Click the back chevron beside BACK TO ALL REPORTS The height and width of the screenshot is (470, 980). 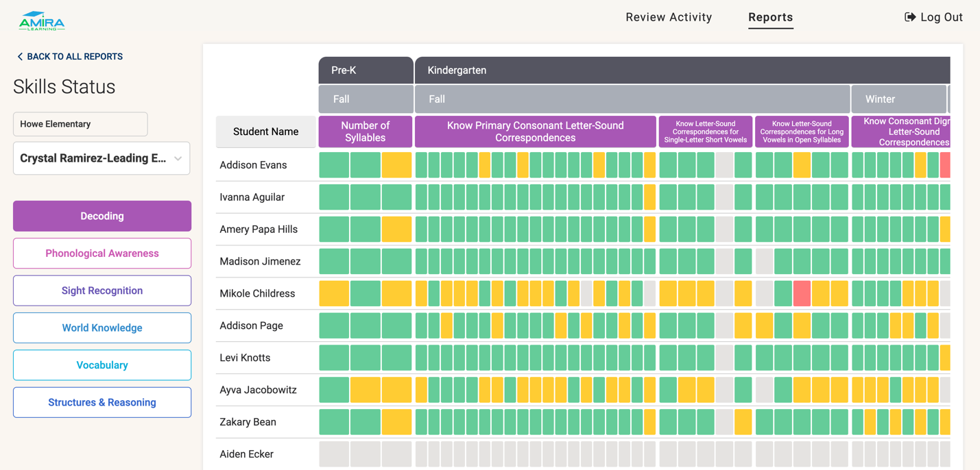coord(19,56)
